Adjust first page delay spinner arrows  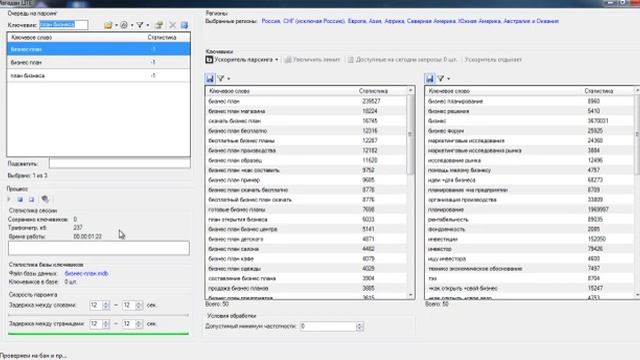pyautogui.click(x=106, y=324)
